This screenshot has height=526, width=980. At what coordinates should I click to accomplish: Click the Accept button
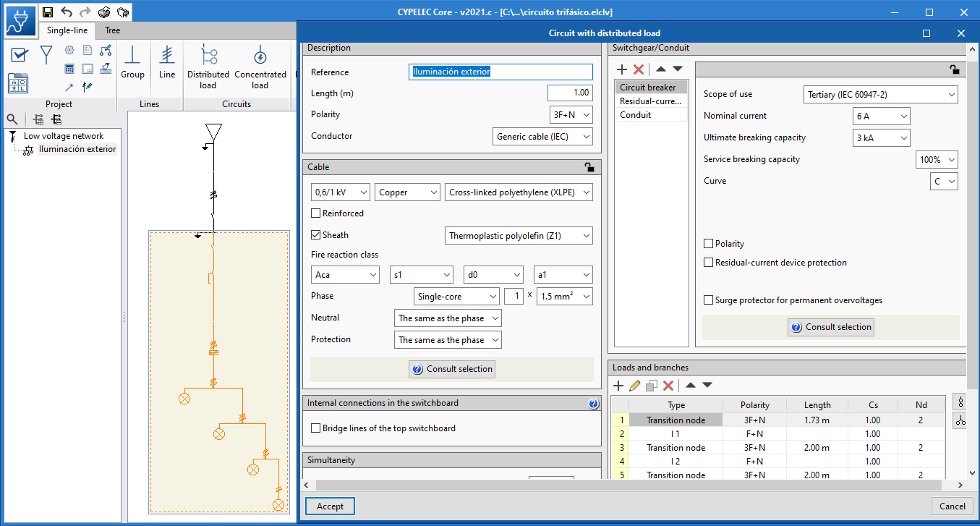[330, 506]
